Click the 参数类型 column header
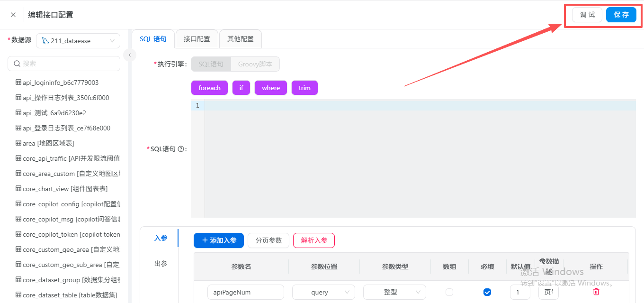 coord(395,267)
